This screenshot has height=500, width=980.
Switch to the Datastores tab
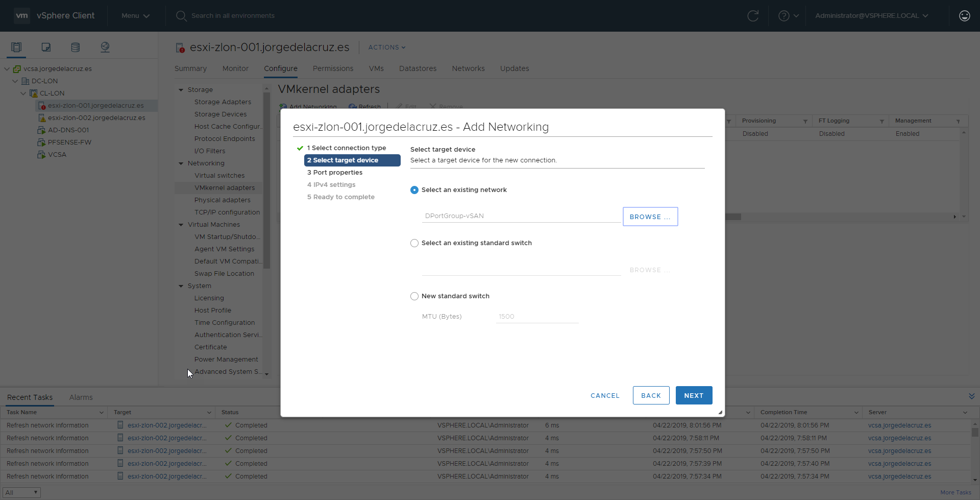point(418,68)
